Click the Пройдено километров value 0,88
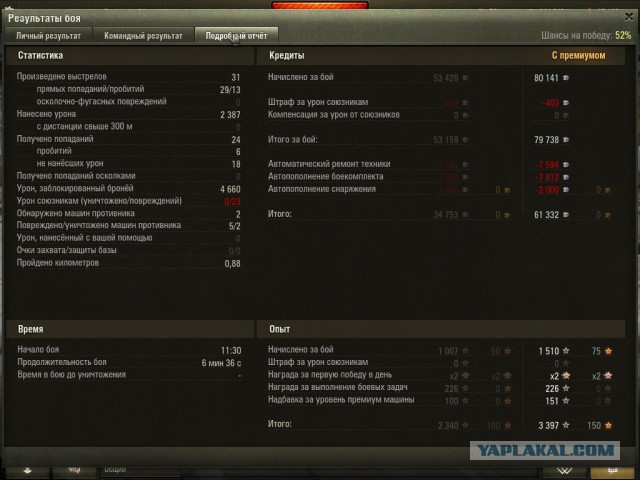The height and width of the screenshot is (480, 640). pos(232,264)
